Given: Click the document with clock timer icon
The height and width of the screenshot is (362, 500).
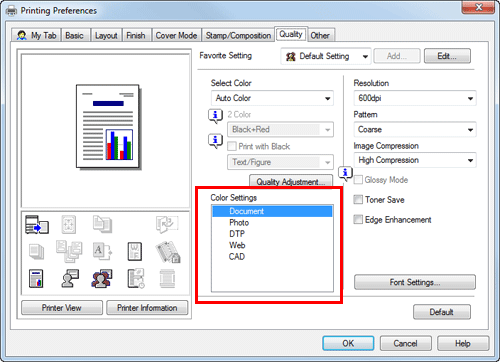Looking at the screenshot, I should point(136,278).
